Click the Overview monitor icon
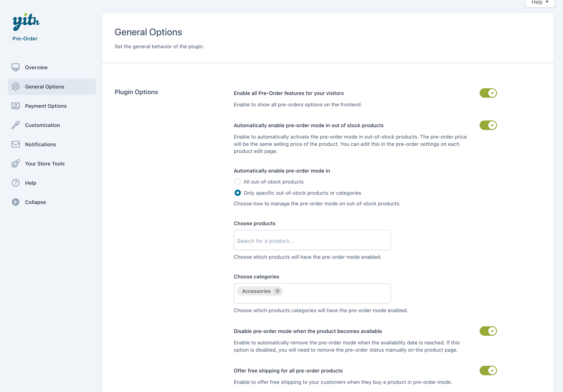Viewport: 563px width, 392px height. [16, 67]
